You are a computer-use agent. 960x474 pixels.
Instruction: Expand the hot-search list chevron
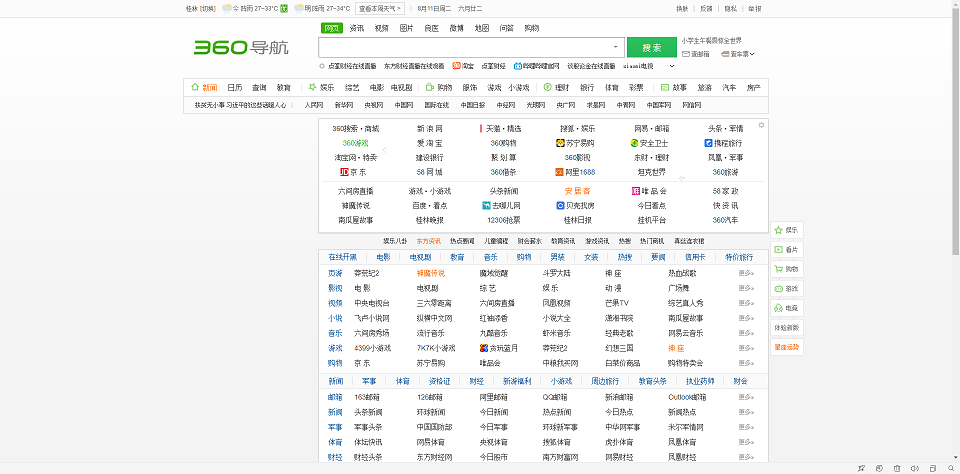click(672, 66)
